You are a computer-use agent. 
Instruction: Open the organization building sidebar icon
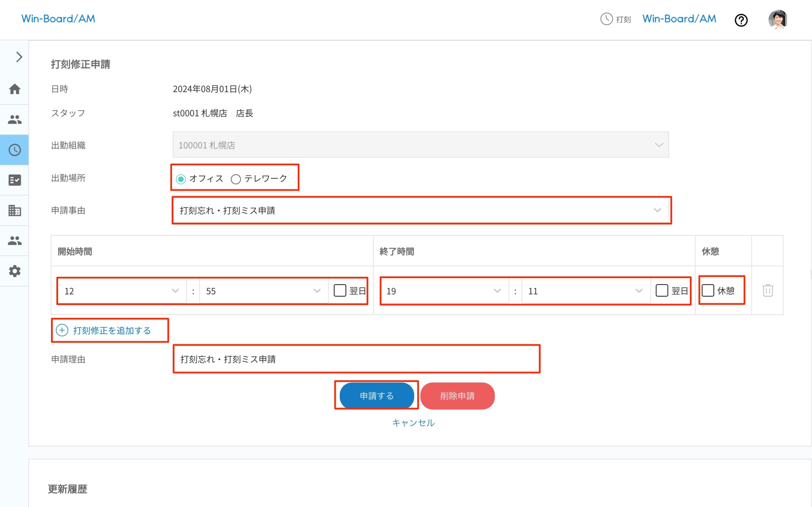click(14, 210)
